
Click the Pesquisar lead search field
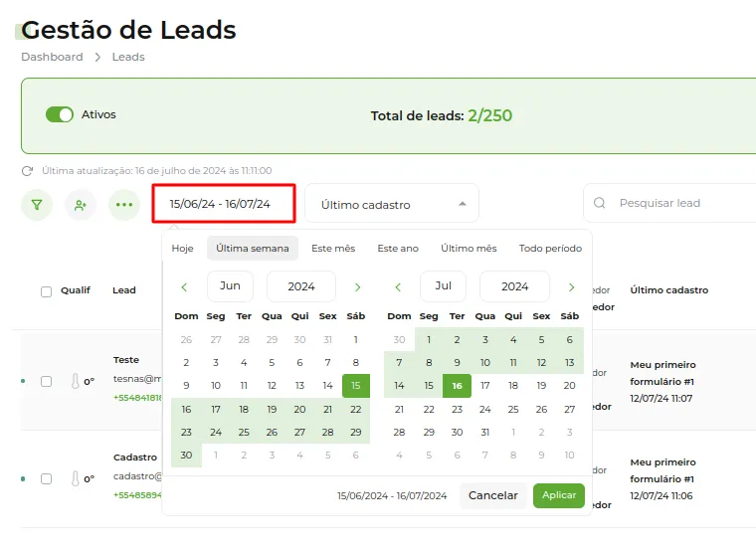[670, 203]
